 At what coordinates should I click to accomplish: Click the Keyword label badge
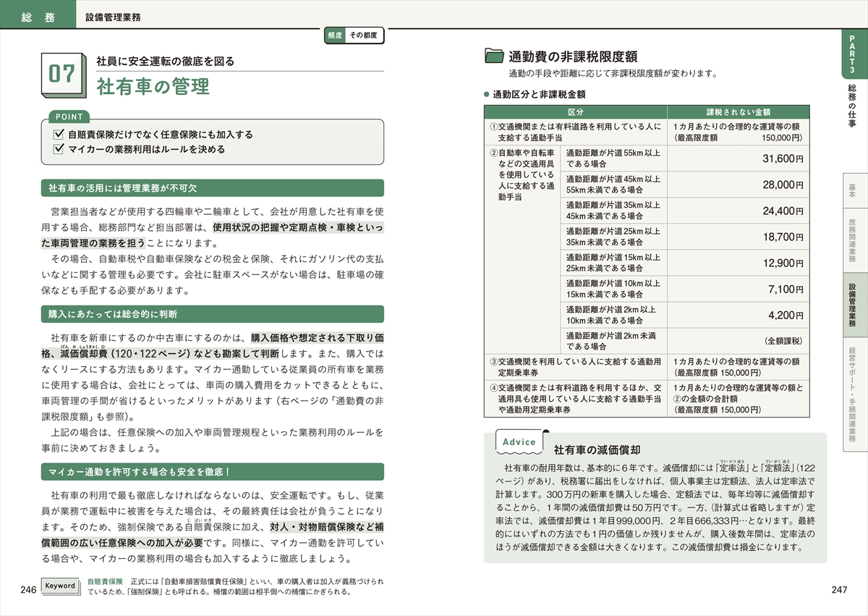pos(60,586)
